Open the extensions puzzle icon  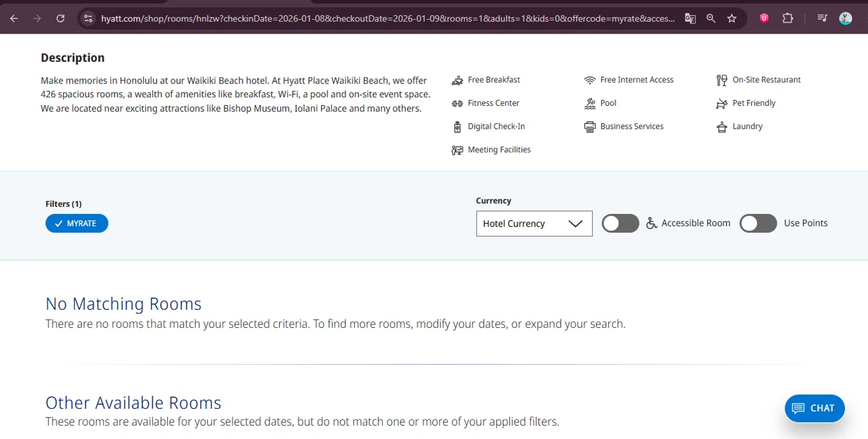pos(787,19)
